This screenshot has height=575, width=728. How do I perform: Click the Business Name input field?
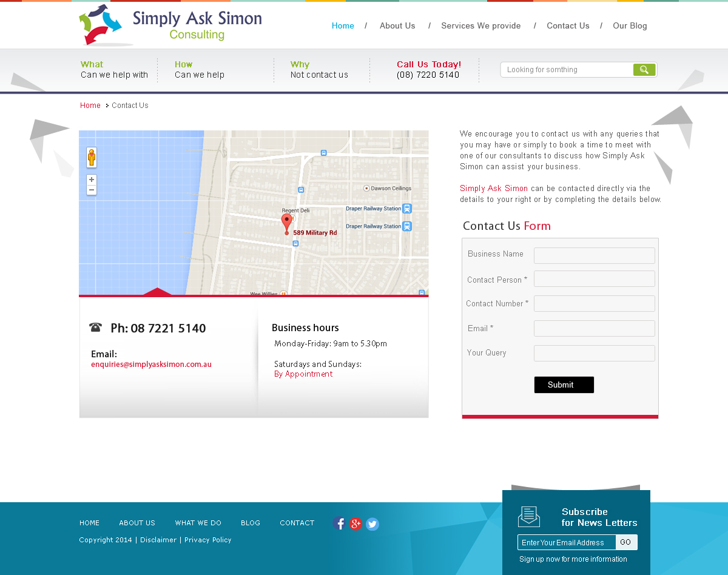click(x=594, y=255)
